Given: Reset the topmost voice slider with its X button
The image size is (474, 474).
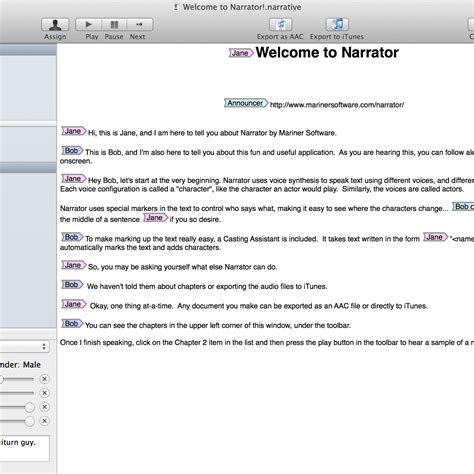Looking at the screenshot, I should tap(44, 379).
